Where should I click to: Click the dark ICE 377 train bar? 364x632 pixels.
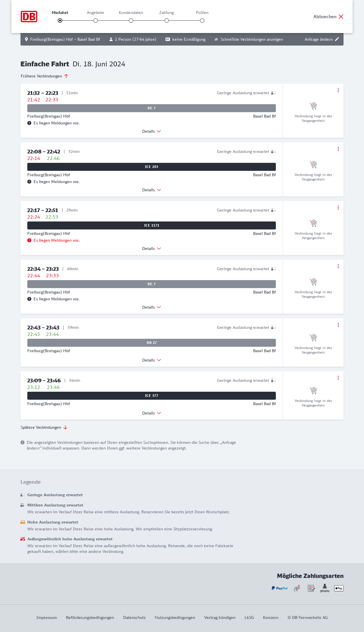(152, 396)
